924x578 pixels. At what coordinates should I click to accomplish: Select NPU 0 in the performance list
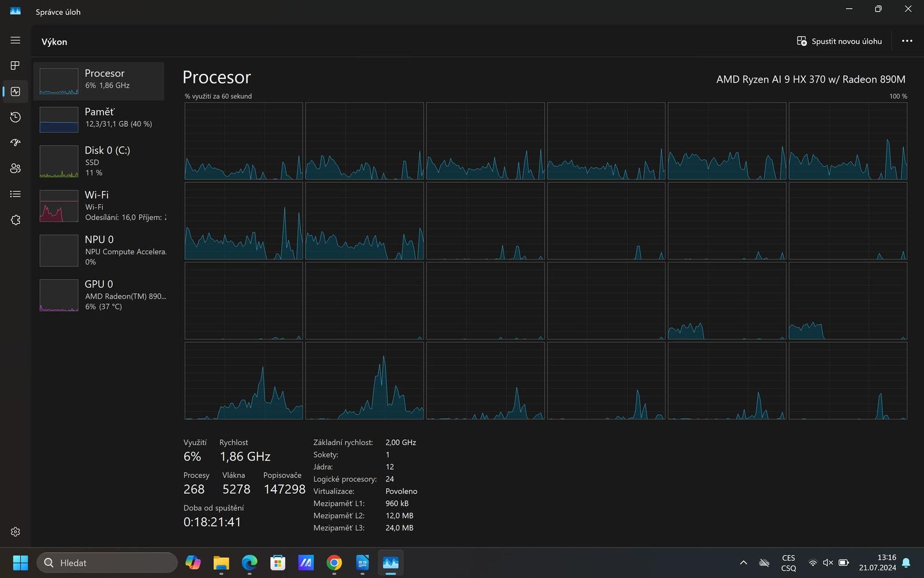[x=99, y=250]
